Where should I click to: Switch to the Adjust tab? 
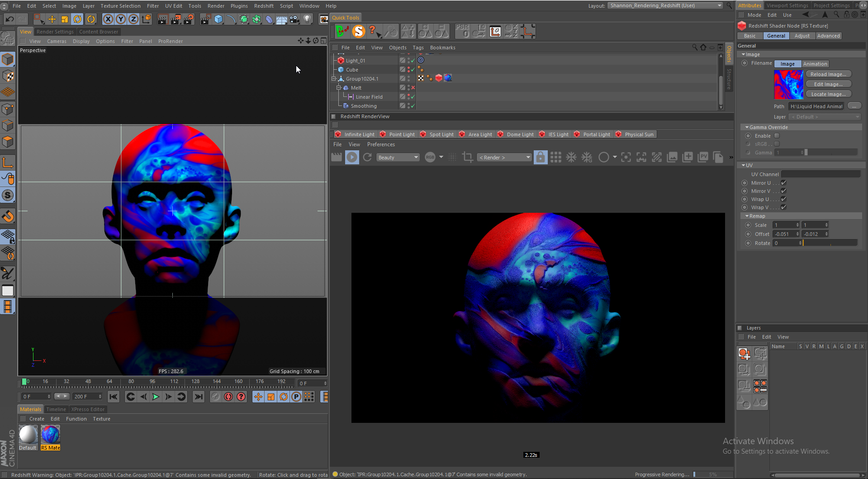(802, 36)
